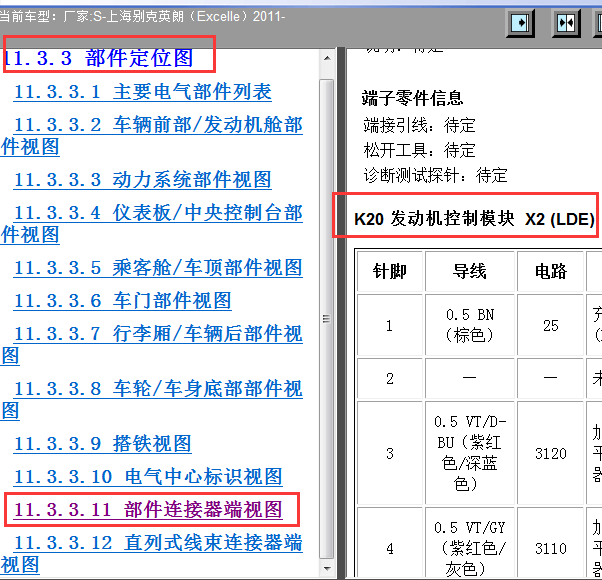Click the left panel vertical scrollbar thumb

pos(327,319)
